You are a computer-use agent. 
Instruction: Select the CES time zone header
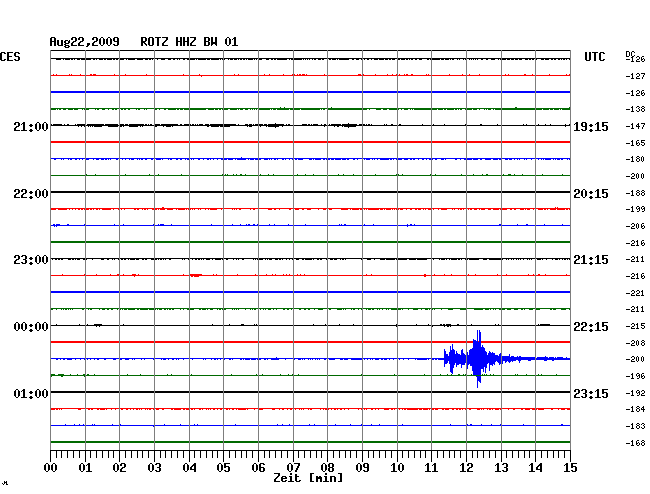(x=10, y=57)
